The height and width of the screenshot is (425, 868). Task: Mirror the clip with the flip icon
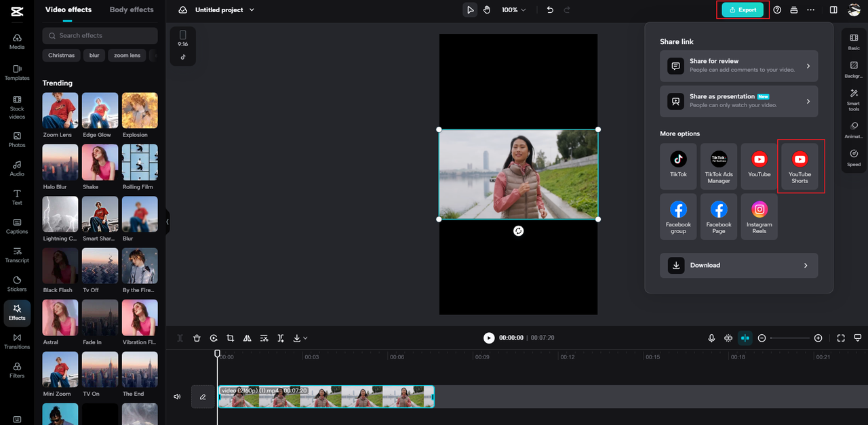(248, 338)
